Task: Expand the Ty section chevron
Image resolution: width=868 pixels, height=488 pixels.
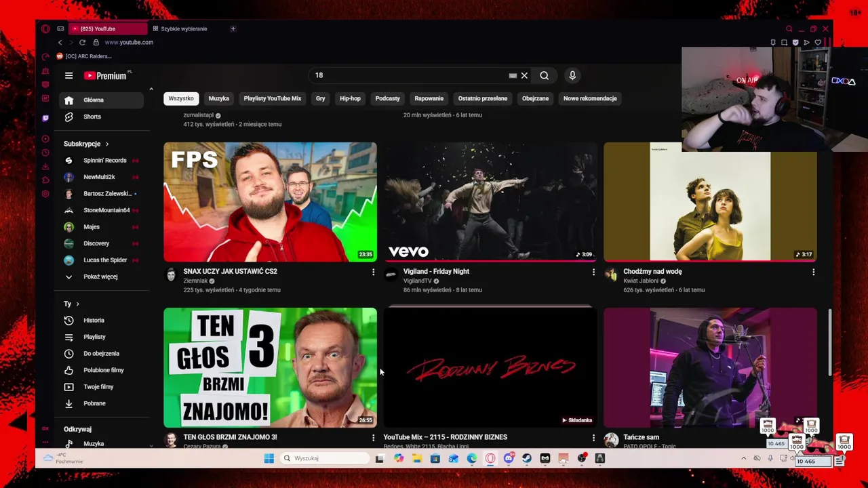Action: 77,304
